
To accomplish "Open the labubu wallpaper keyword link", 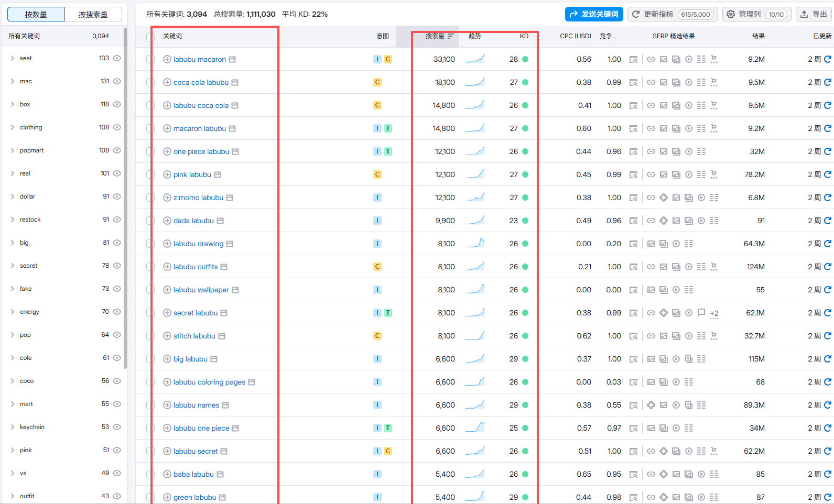I will point(201,290).
